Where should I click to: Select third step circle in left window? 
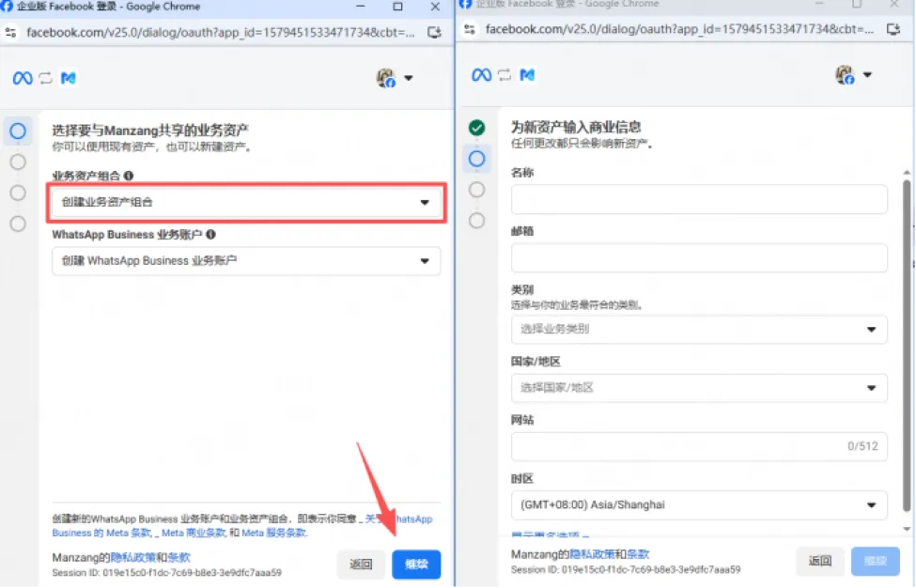pos(18,193)
